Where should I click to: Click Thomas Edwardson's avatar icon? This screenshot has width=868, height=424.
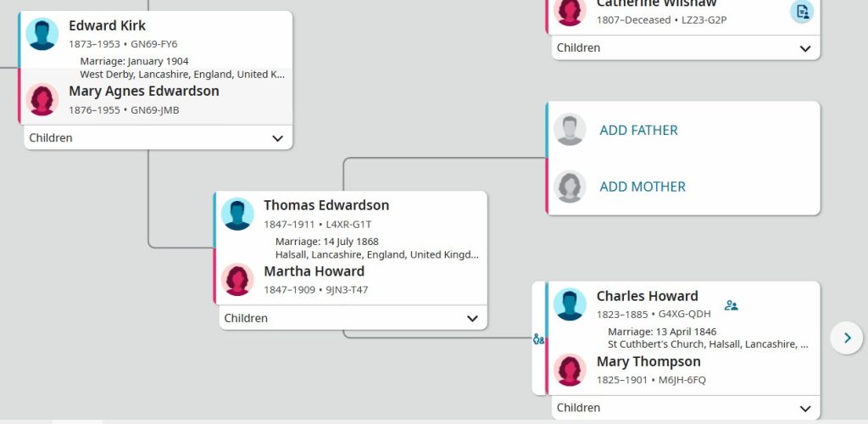(237, 215)
